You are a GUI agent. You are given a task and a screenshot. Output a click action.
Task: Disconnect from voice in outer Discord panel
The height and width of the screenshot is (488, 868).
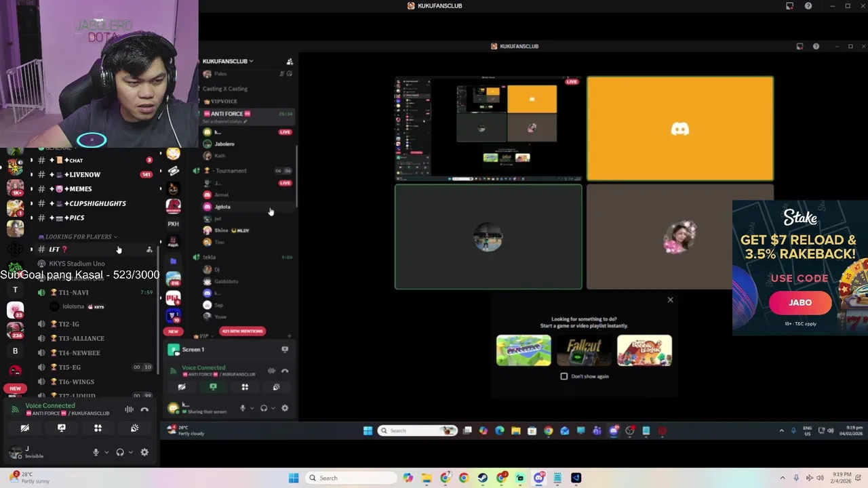pos(144,409)
